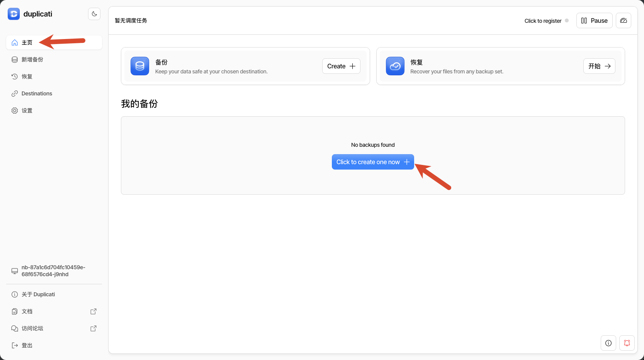Image resolution: width=644 pixels, height=360 pixels.
Task: Click the database icon beside 新增备份
Action: click(15, 59)
